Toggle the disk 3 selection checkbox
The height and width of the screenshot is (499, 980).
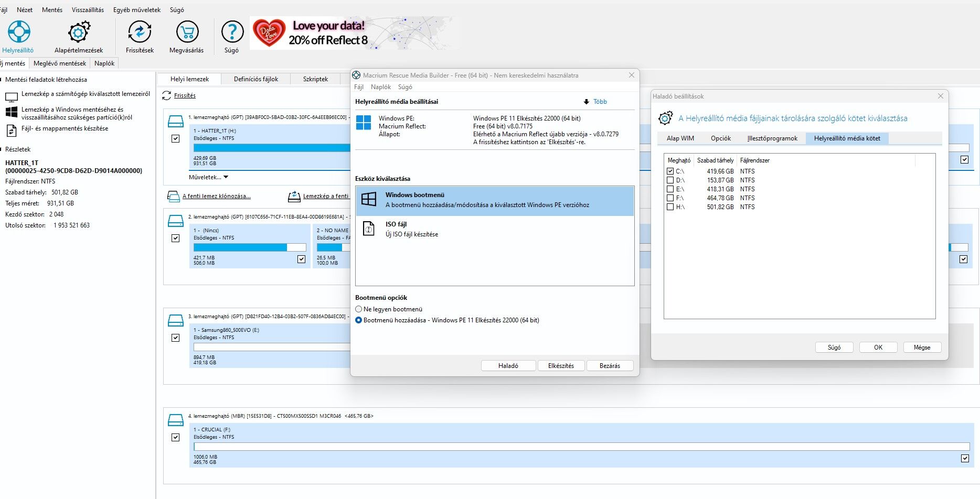tap(176, 338)
